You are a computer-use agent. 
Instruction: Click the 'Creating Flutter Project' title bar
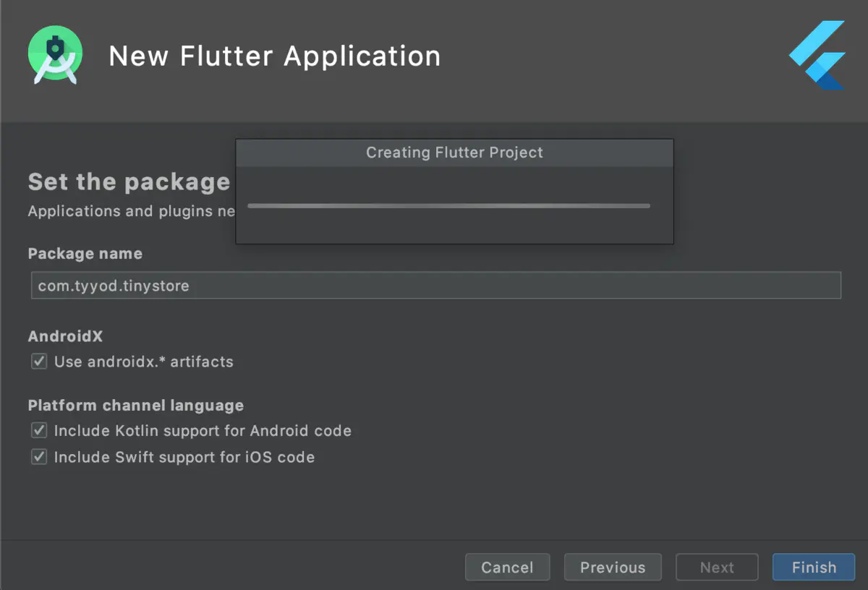pos(454,153)
